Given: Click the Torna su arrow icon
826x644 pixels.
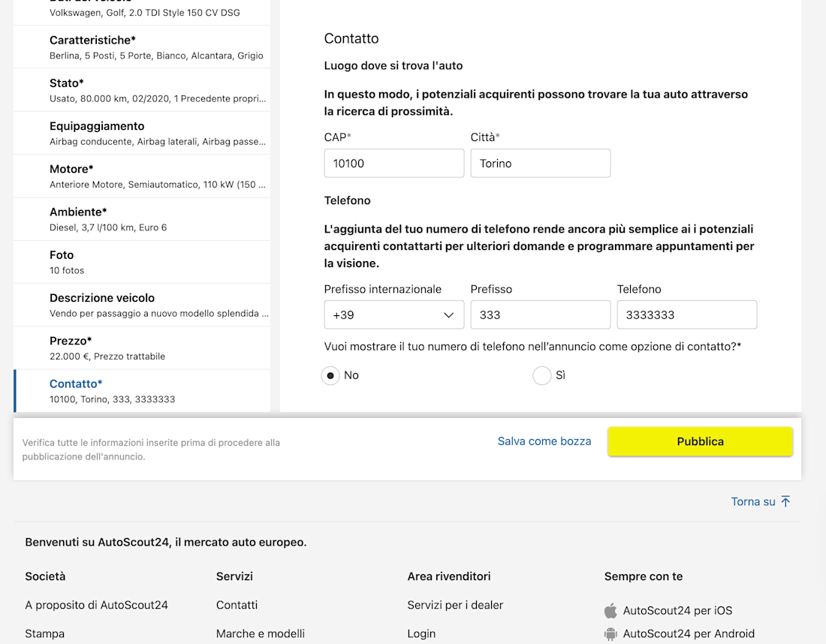Looking at the screenshot, I should pyautogui.click(x=785, y=501).
